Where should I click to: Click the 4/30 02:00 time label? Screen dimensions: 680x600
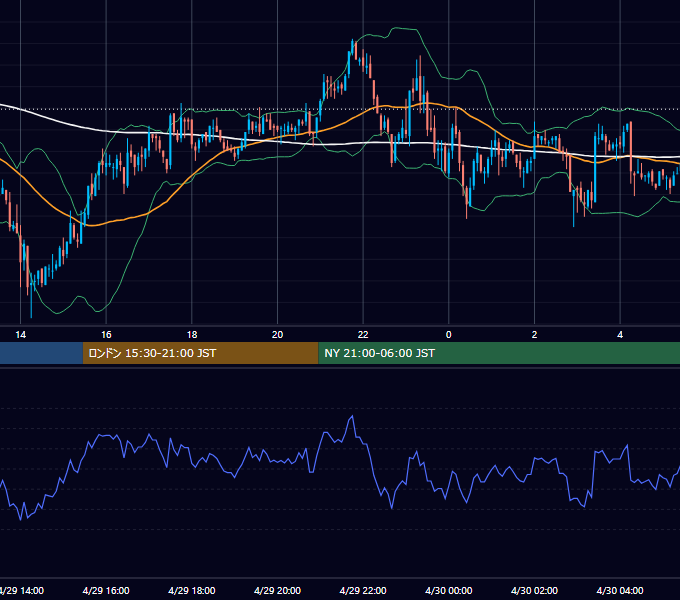click(x=534, y=590)
